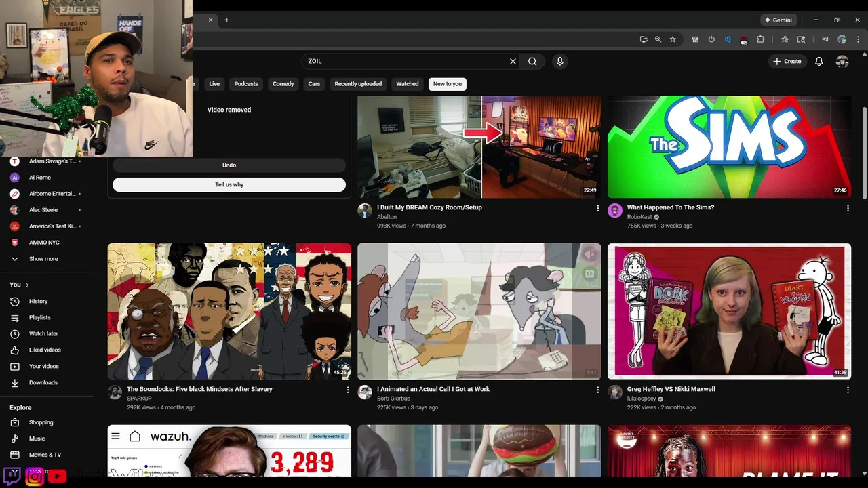Undo the video removal
Image resolution: width=868 pixels, height=488 pixels.
229,165
